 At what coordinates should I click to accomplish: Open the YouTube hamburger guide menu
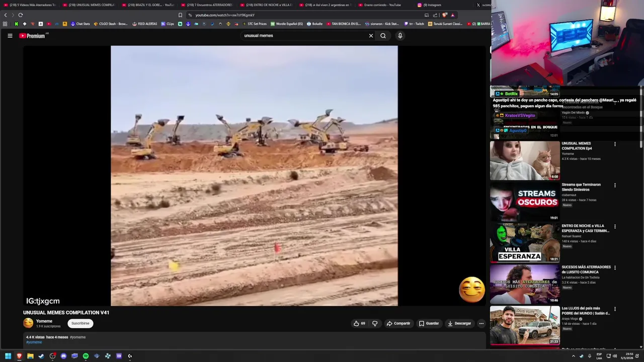click(10, 36)
